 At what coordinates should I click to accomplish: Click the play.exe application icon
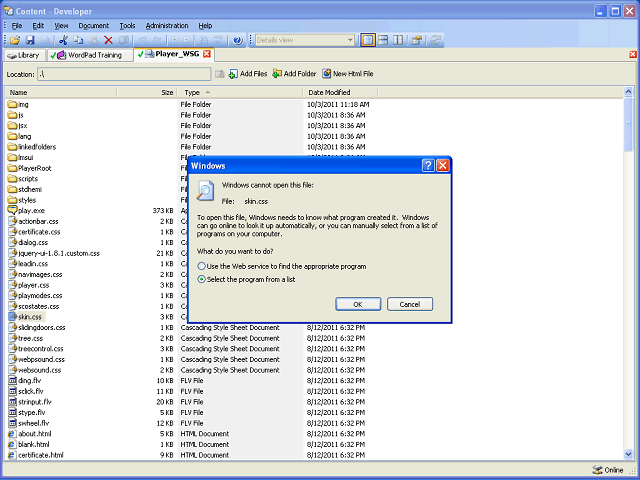point(12,210)
